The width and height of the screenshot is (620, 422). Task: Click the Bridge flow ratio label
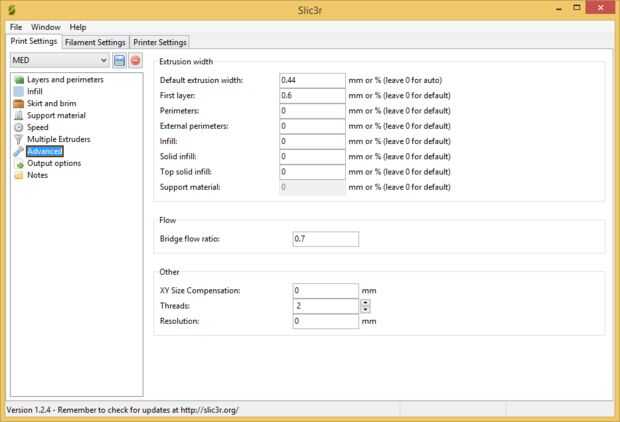[x=189, y=239]
